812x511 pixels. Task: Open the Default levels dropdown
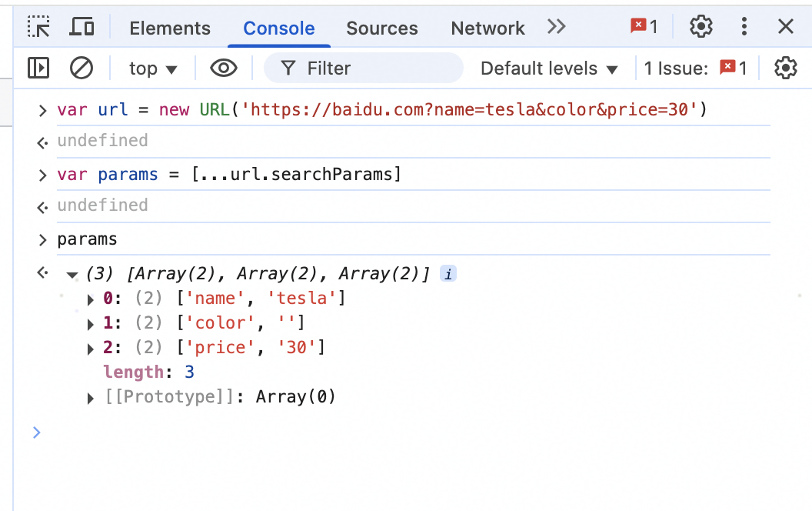(x=549, y=68)
